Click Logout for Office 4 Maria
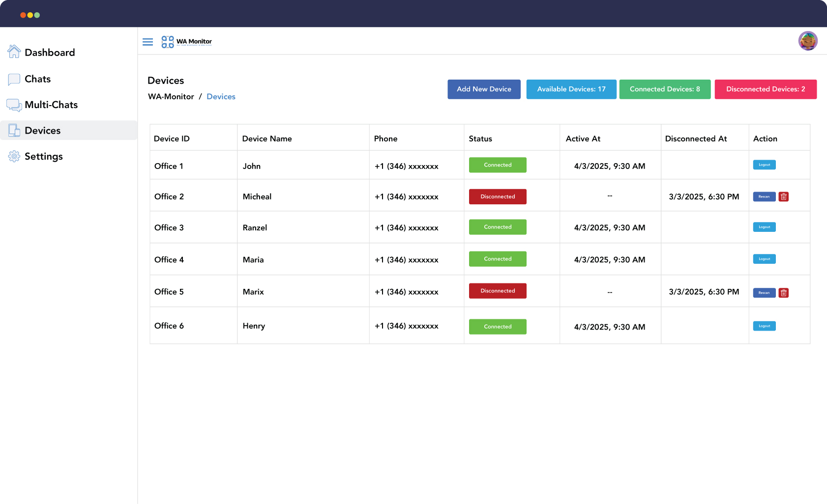 click(764, 259)
